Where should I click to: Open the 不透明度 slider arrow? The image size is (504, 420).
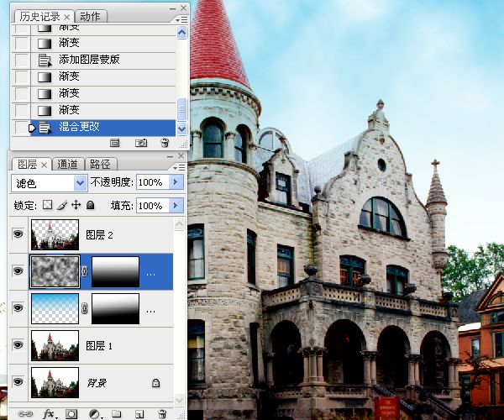pos(176,182)
